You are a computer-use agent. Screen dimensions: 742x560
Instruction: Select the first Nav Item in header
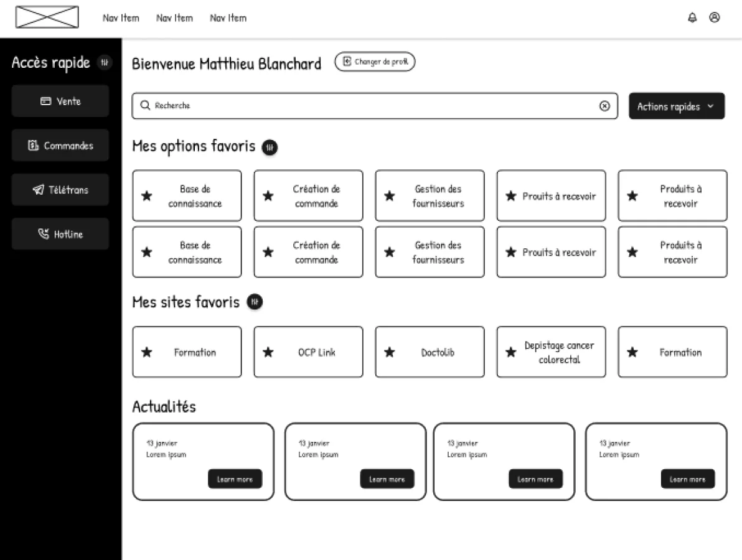click(121, 18)
